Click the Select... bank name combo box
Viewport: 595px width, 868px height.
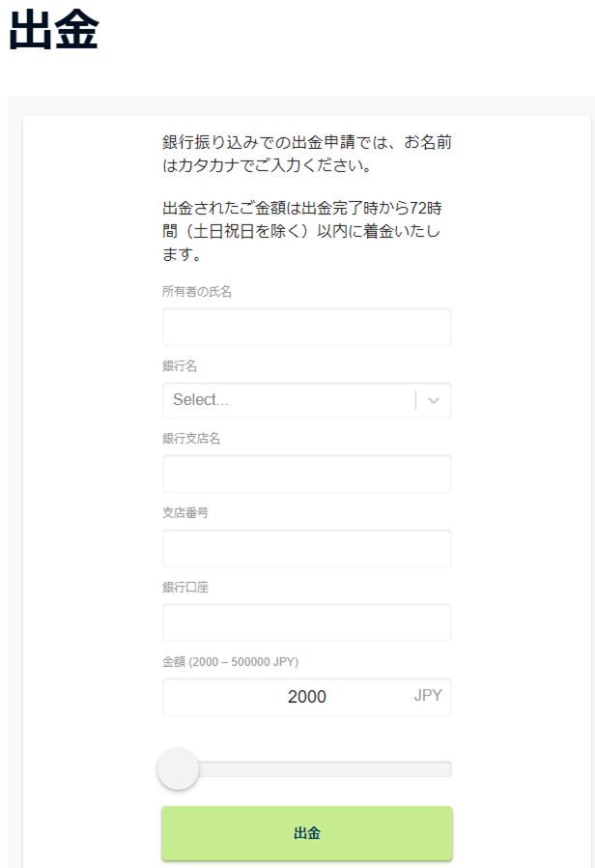tap(307, 400)
